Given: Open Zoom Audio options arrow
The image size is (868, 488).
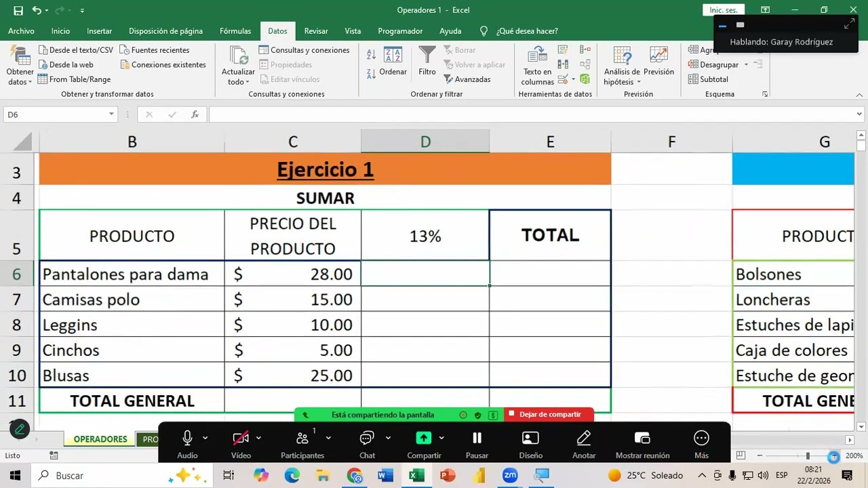Looking at the screenshot, I should [x=205, y=438].
